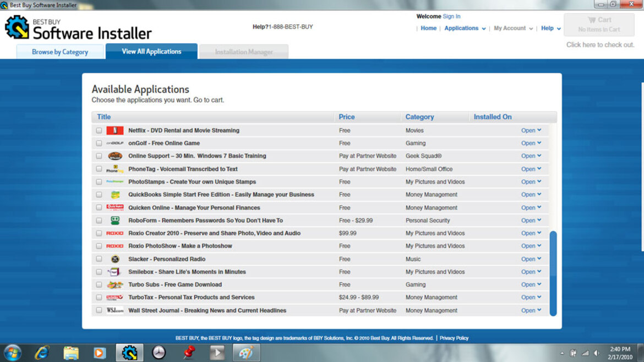Select the RoboForm checkbox

(99, 221)
